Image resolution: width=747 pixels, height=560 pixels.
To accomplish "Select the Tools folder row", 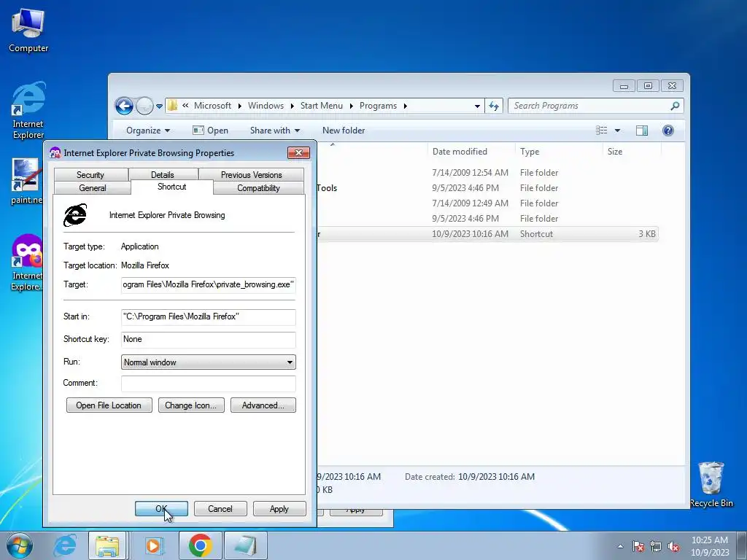I will point(487,188).
